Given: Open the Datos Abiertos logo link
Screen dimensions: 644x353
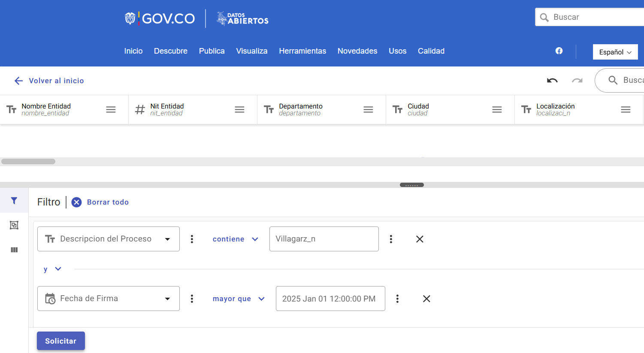Looking at the screenshot, I should [242, 18].
